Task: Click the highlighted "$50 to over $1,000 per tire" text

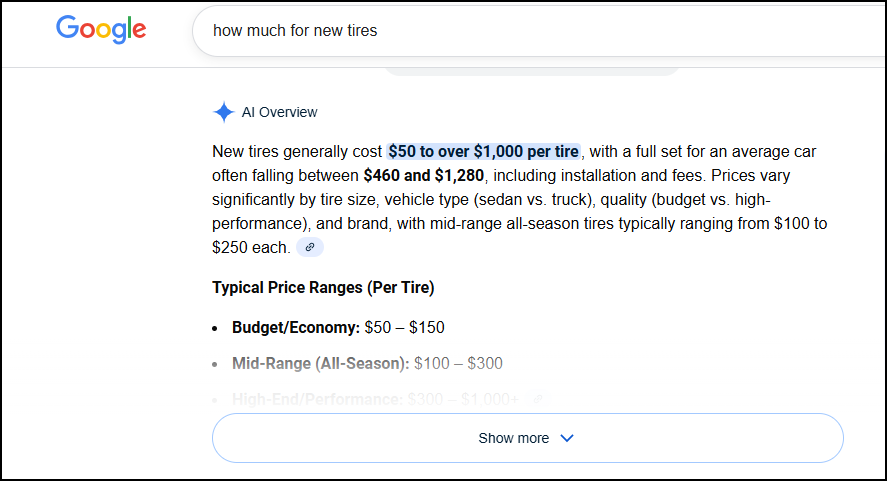Action: [484, 151]
